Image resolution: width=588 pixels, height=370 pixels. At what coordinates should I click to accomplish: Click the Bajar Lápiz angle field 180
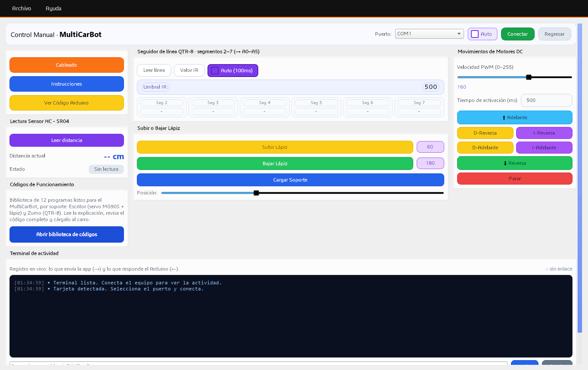coord(430,163)
